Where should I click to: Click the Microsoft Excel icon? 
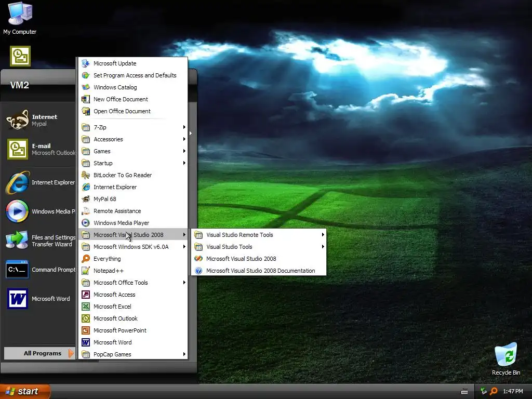(86, 307)
